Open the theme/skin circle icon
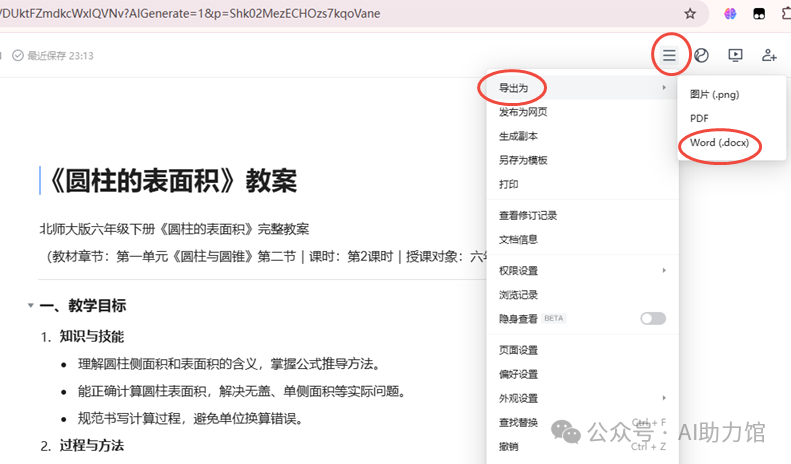This screenshot has height=464, width=791. tap(702, 55)
